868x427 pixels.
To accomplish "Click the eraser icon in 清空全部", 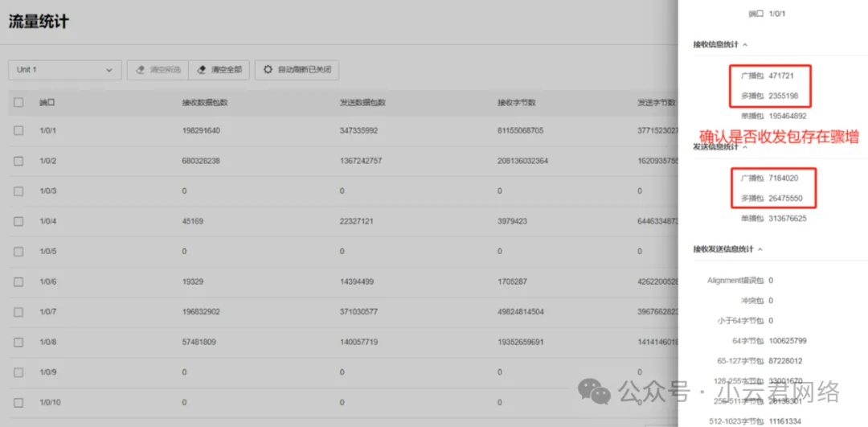I will point(202,70).
